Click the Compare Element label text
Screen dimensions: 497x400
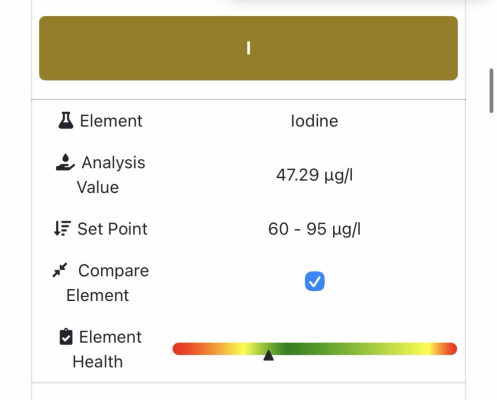(107, 283)
